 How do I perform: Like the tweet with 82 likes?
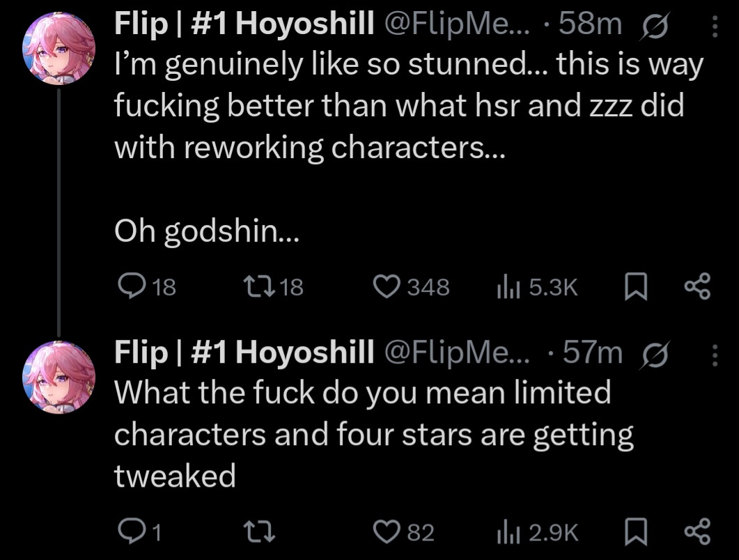403,531
